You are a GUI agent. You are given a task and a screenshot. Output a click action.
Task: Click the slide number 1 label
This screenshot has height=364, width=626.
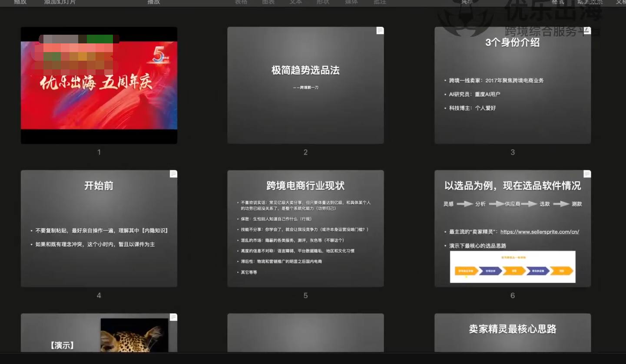click(x=99, y=152)
